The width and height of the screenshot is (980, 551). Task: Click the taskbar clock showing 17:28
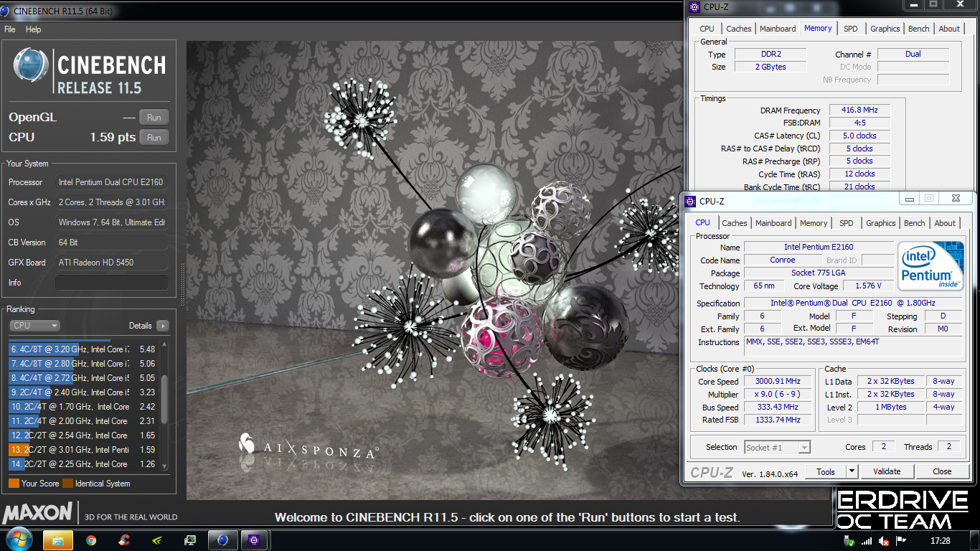940,541
